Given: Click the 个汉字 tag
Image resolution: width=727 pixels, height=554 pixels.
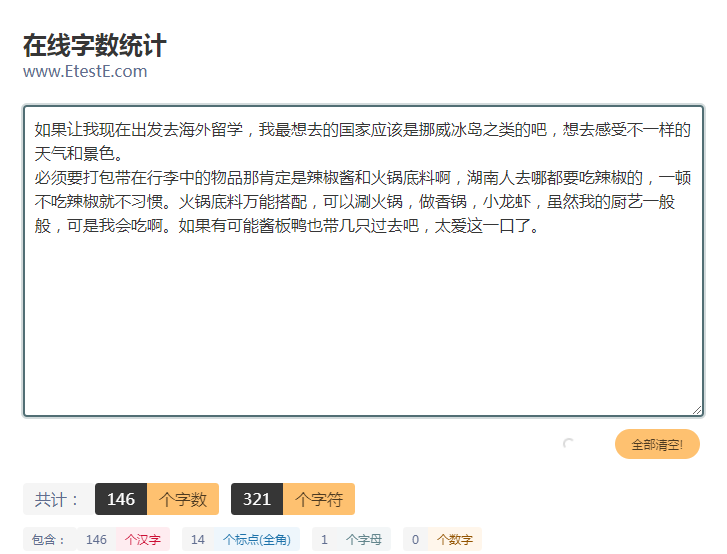Looking at the screenshot, I should pyautogui.click(x=143, y=539).
